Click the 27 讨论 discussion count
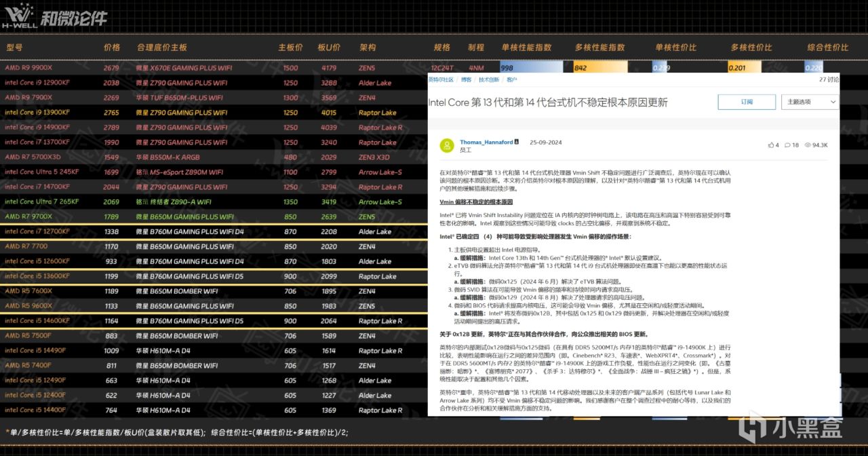 [829, 79]
